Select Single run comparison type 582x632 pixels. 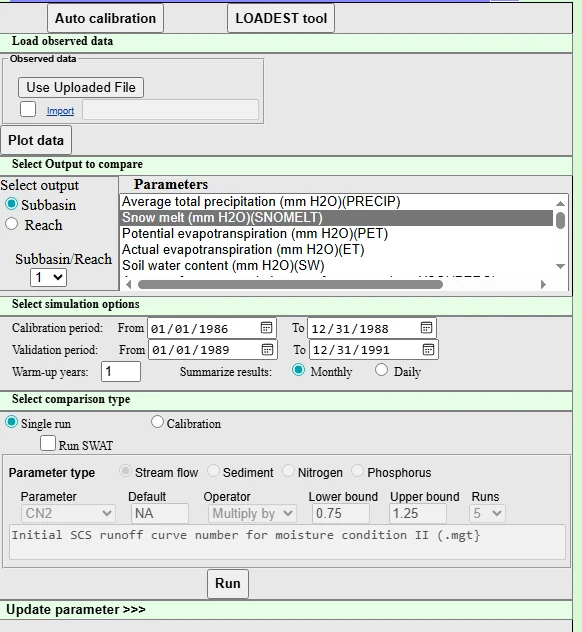coord(11,422)
